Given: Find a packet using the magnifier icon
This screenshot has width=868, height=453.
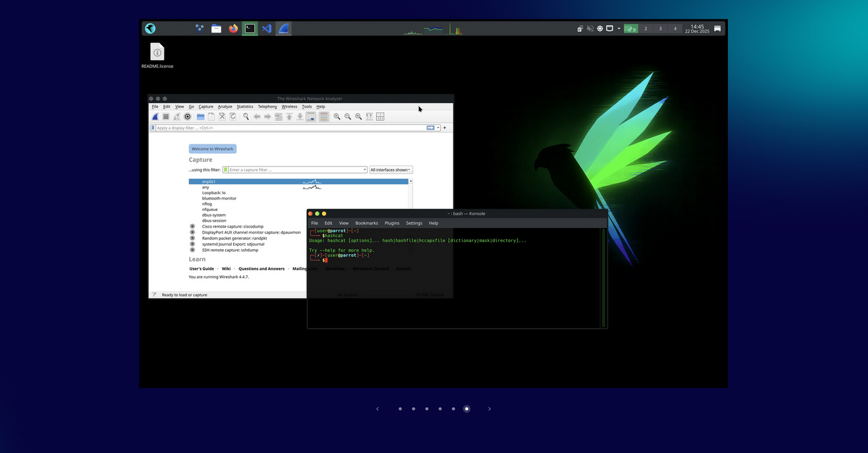Looking at the screenshot, I should pyautogui.click(x=246, y=117).
